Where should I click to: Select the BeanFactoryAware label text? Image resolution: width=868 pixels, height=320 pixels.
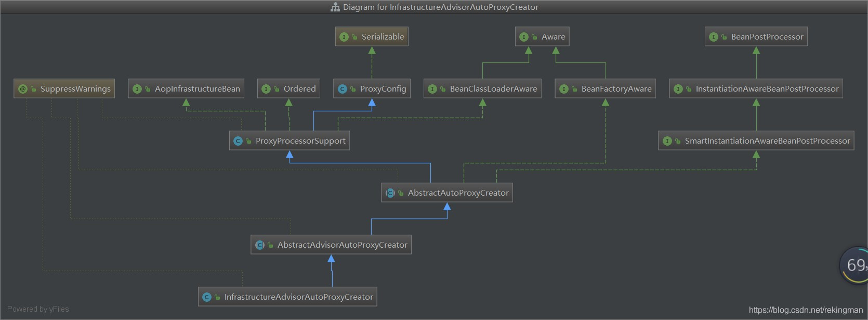[x=616, y=89]
